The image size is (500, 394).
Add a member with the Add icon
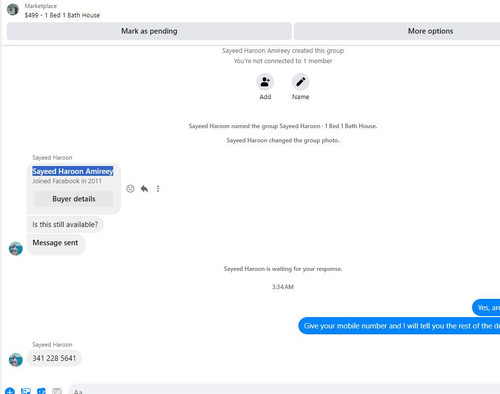pos(265,82)
